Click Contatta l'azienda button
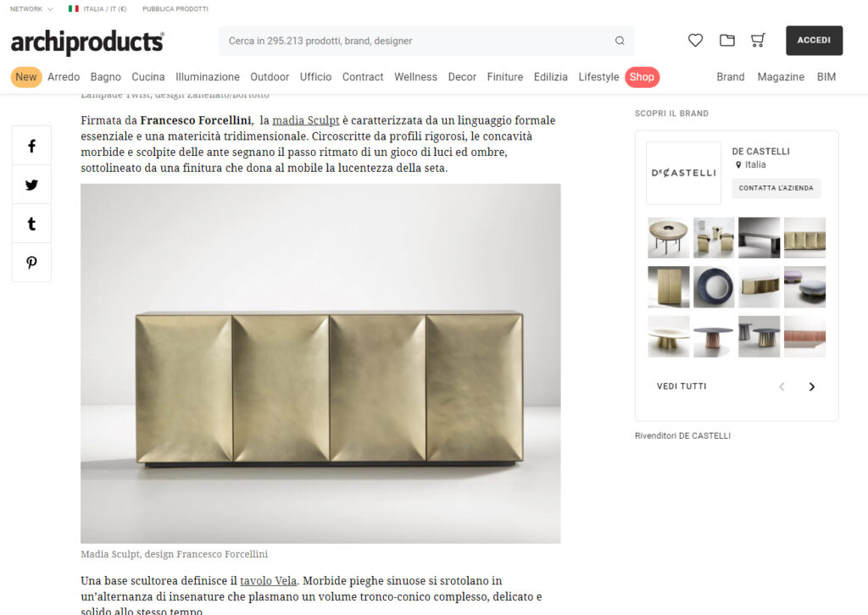The width and height of the screenshot is (868, 615). pyautogui.click(x=776, y=188)
